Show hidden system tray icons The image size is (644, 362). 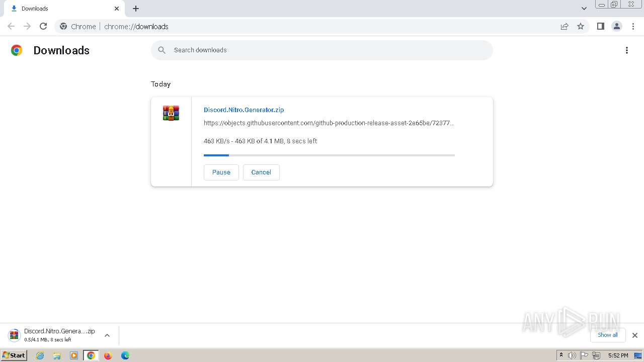pyautogui.click(x=561, y=355)
